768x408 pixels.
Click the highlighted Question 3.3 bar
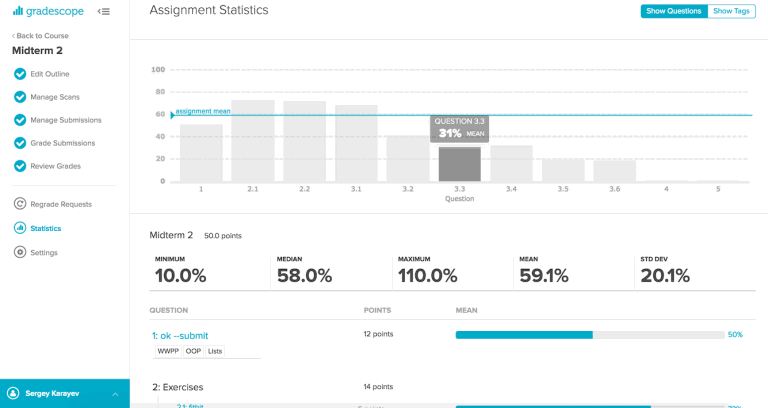point(459,164)
